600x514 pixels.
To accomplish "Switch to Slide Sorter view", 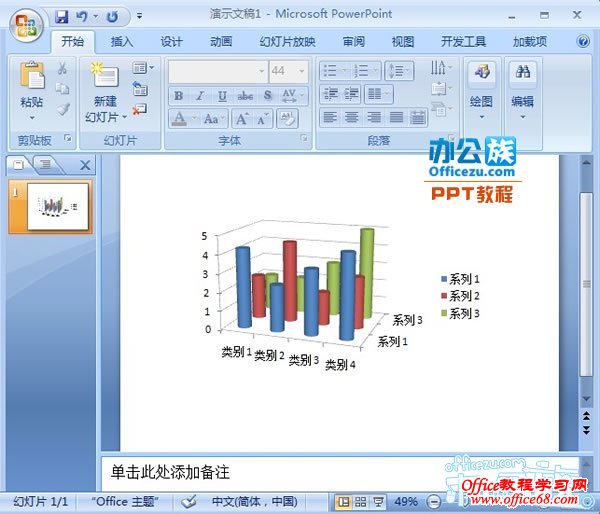I will (x=360, y=501).
